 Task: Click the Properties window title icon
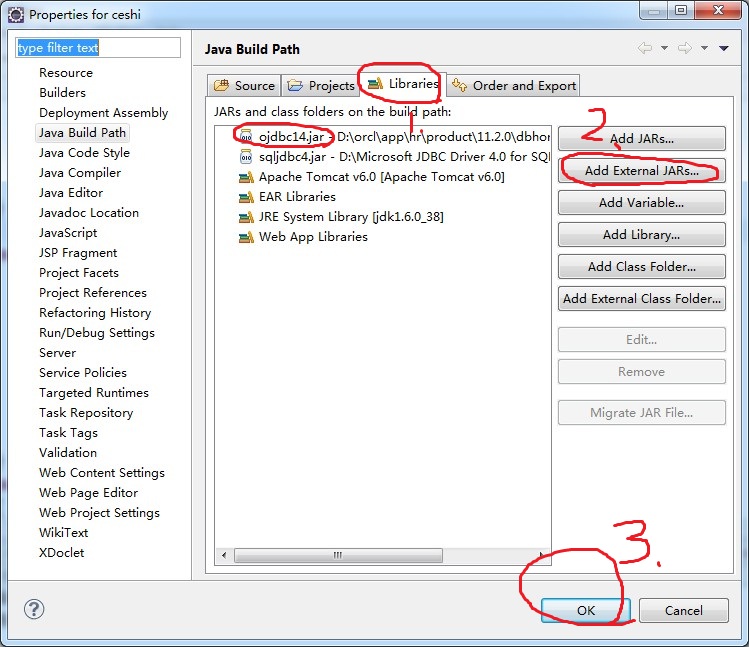tap(16, 15)
